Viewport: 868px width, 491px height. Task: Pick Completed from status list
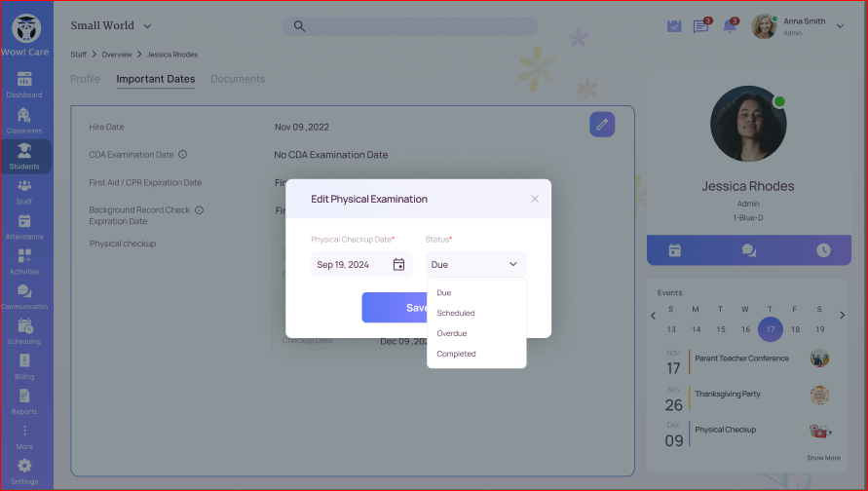(x=456, y=354)
